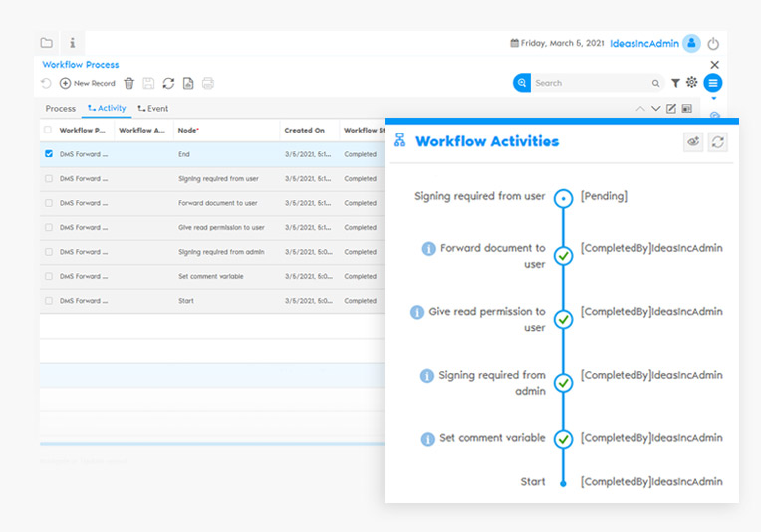The image size is (761, 532).
Task: Click the [Pending] status text
Action: tap(604, 196)
